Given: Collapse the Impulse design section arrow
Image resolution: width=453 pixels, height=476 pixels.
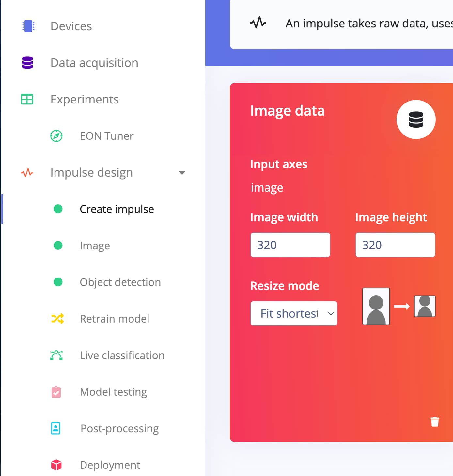Looking at the screenshot, I should [182, 172].
